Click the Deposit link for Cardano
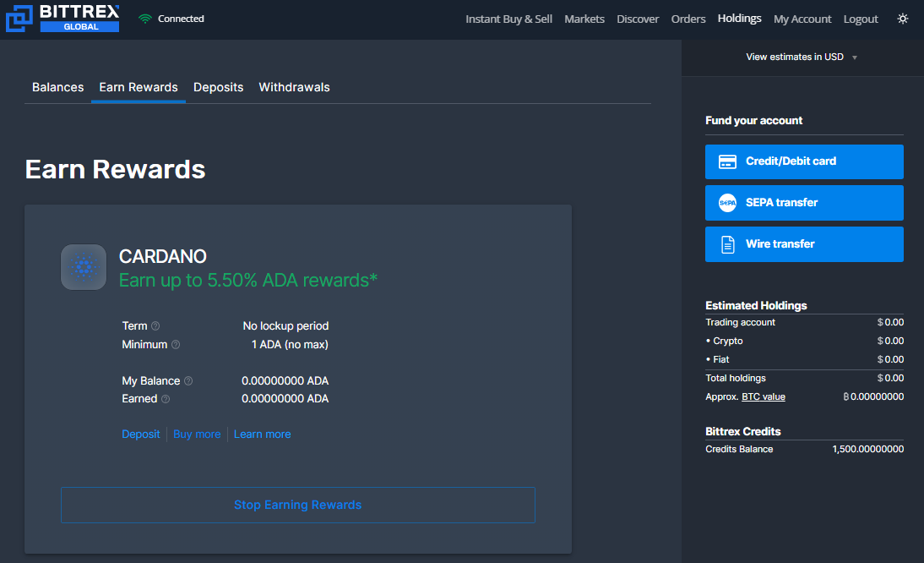This screenshot has width=924, height=563. pos(141,435)
